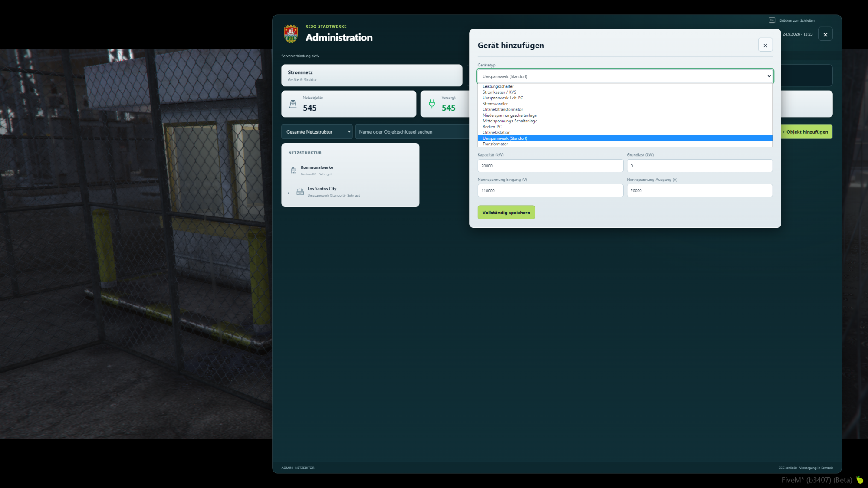The height and width of the screenshot is (488, 868).
Task: Click ADMIN · NETZEDITOR footer text
Action: [298, 468]
